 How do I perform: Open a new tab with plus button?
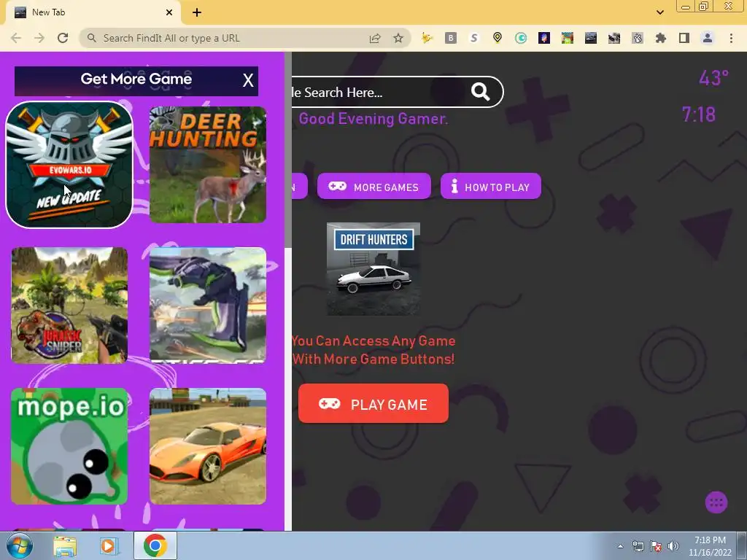197,13
